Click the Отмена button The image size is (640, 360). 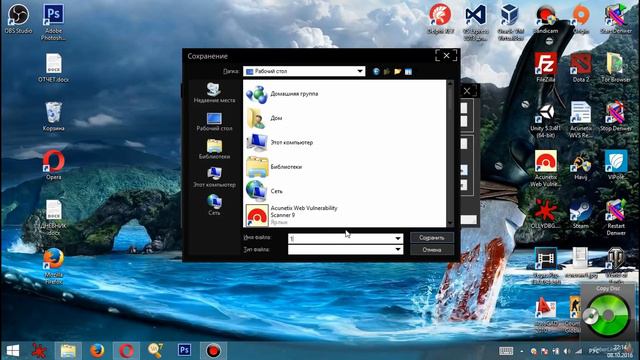click(432, 249)
